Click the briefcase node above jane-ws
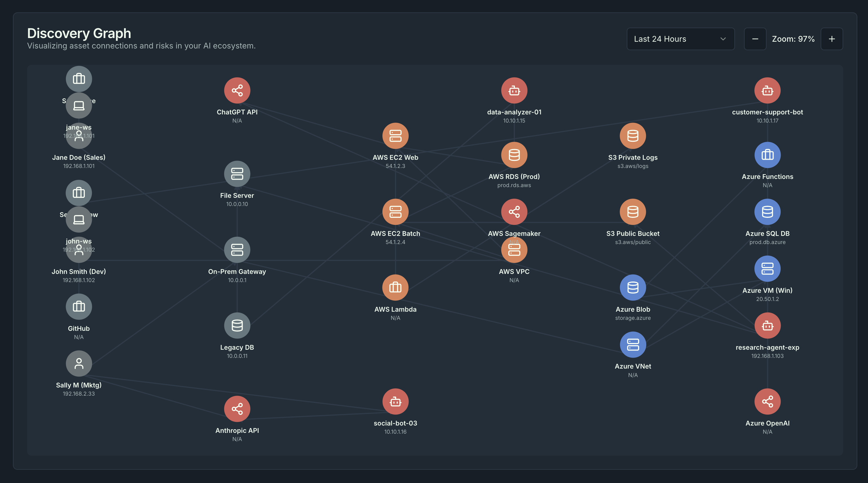 point(79,79)
